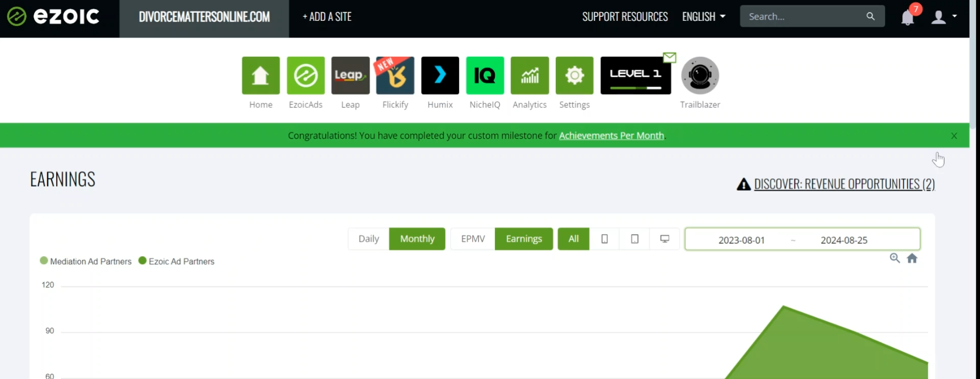Open the NicheIQ app icon

[x=485, y=75]
